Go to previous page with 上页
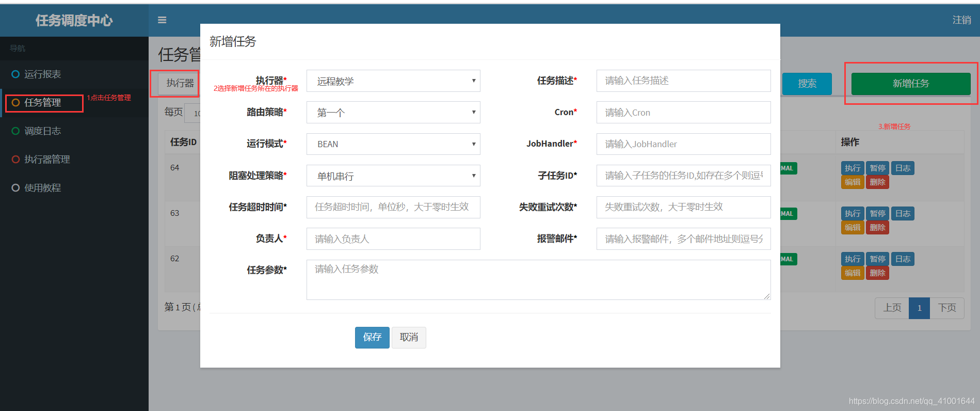The height and width of the screenshot is (411, 980). pyautogui.click(x=892, y=308)
